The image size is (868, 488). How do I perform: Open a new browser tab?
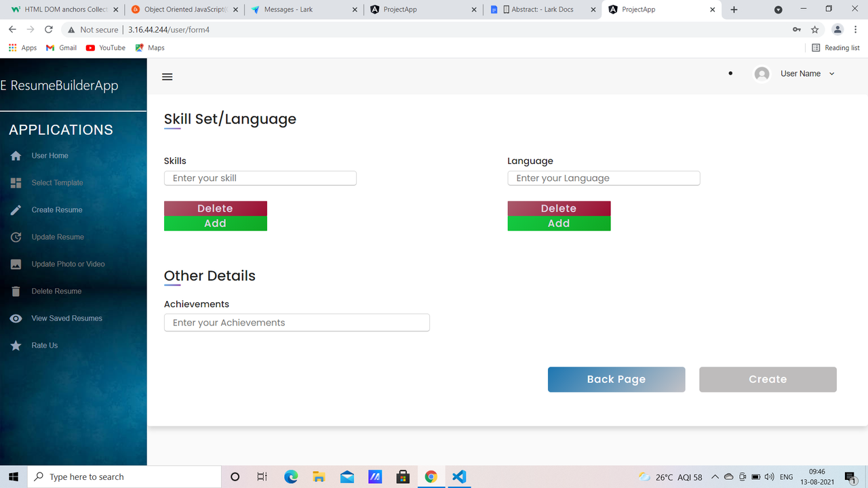734,9
